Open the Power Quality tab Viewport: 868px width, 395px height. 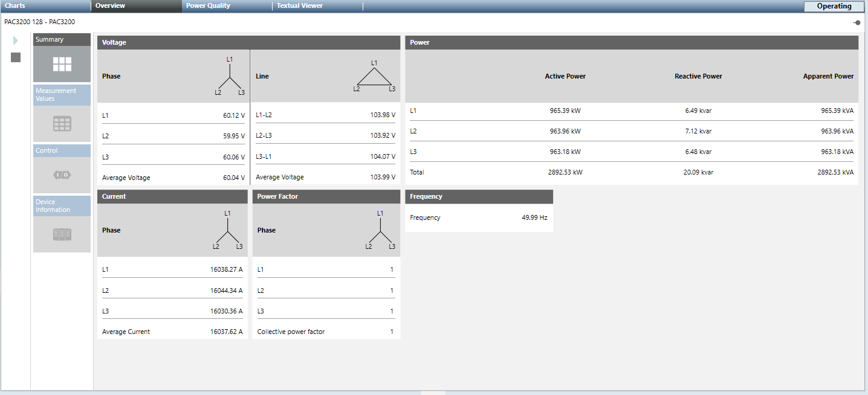208,6
